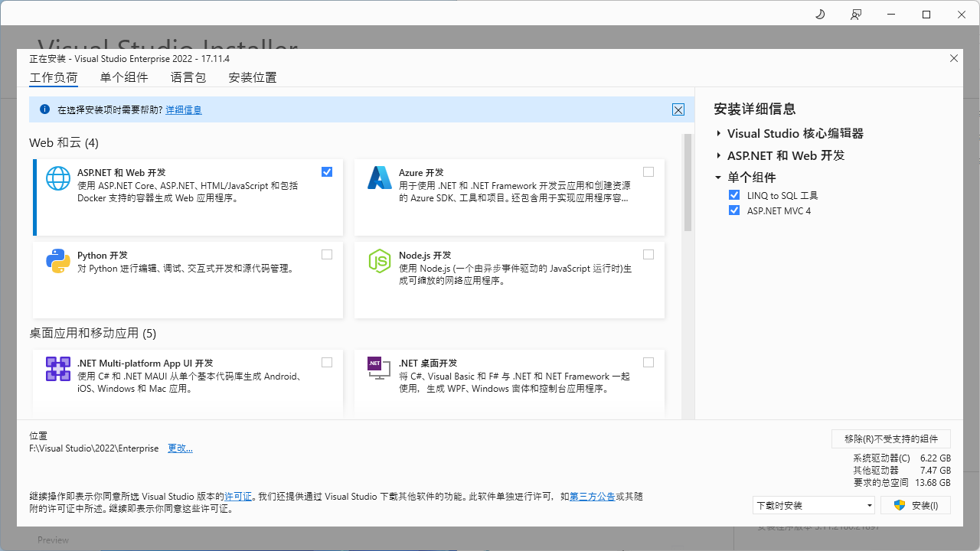Click the 安装详细信息 heading
The height and width of the screenshot is (551, 980).
pyautogui.click(x=755, y=109)
